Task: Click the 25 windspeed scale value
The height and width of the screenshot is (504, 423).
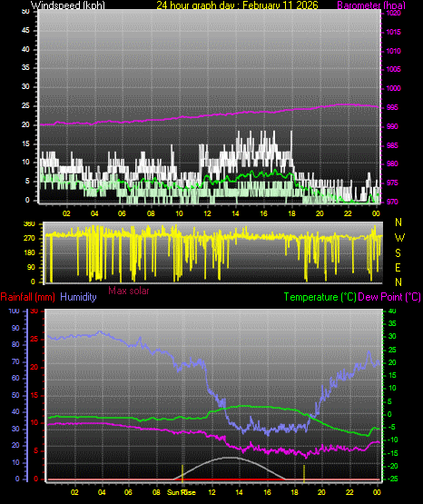Action: pyautogui.click(x=25, y=105)
